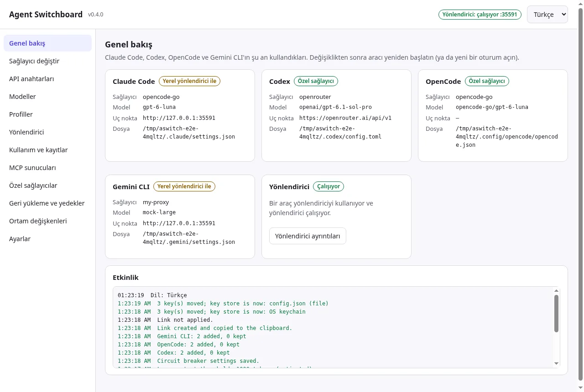Click Gemini CLI's provider my-proxy
Viewport: 584px width, 392px height.
point(156,202)
